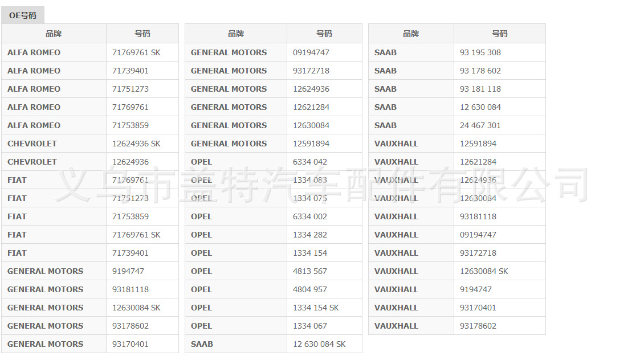Click OPEL label beside 6334 042
This screenshot has width=644, height=356.
(201, 162)
